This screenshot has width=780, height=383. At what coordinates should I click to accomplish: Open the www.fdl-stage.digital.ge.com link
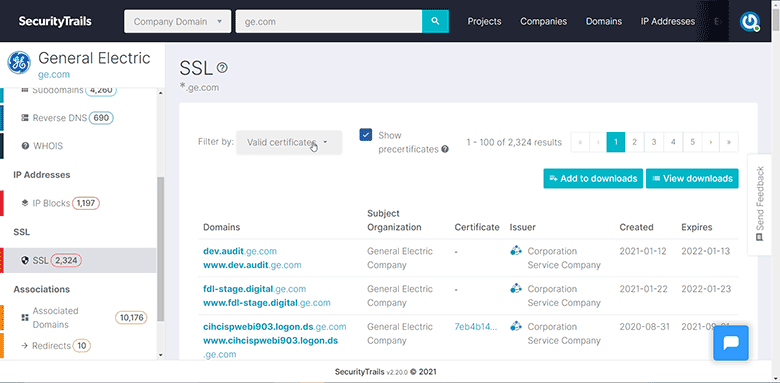[267, 303]
